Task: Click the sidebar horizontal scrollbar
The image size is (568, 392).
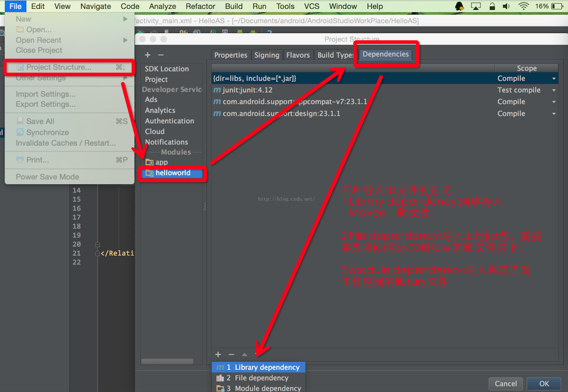Action: [x=167, y=361]
